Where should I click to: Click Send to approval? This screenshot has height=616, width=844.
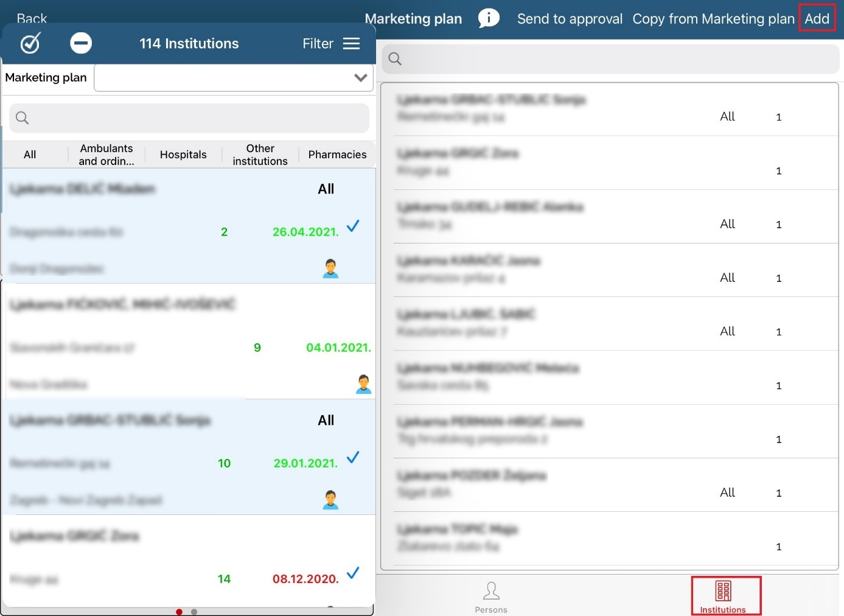[570, 19]
